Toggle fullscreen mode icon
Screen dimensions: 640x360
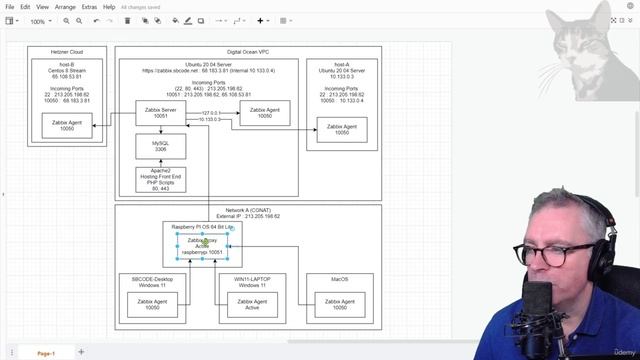click(x=613, y=20)
